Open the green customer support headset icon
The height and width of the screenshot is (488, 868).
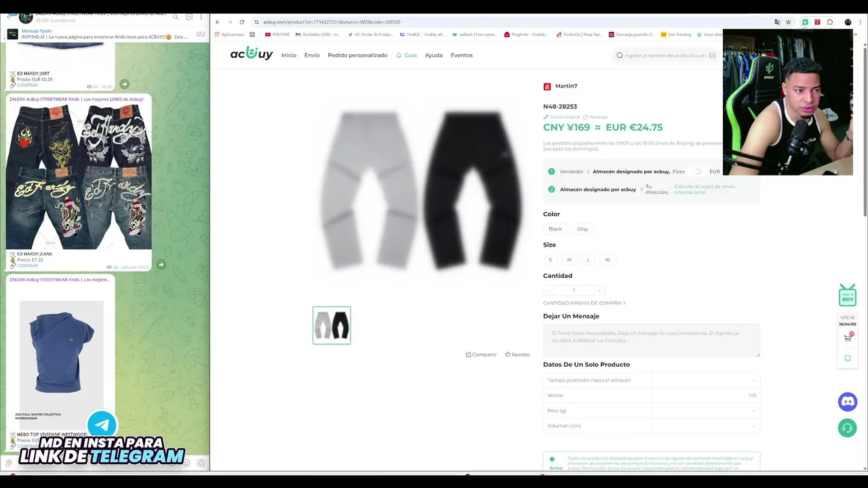(847, 428)
